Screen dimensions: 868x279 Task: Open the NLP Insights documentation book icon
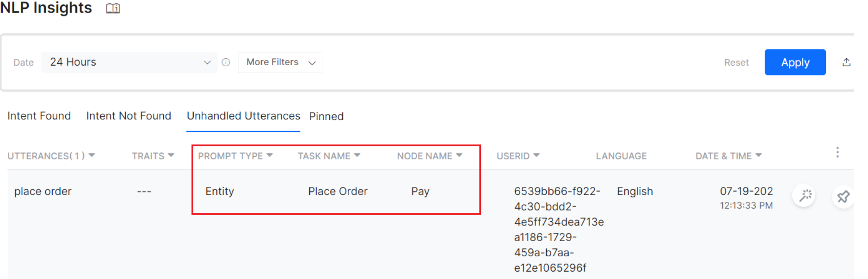pos(113,8)
